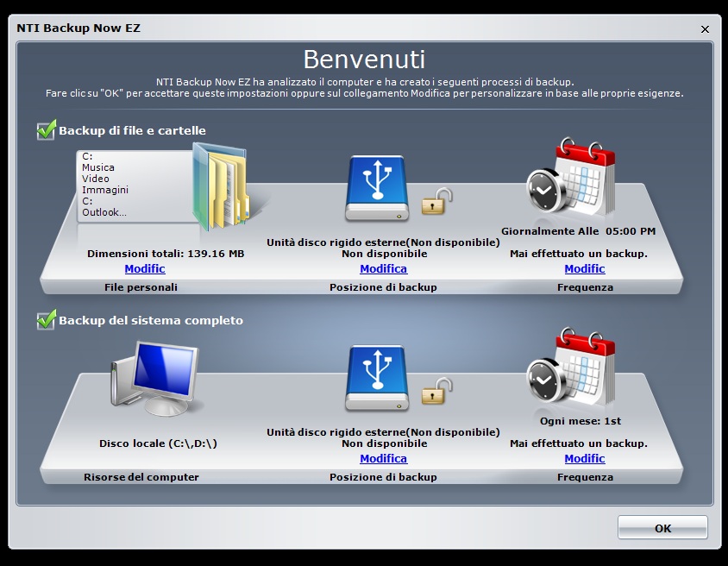
Task: Open Modific link under Giornalmente schedule
Action: [585, 269]
